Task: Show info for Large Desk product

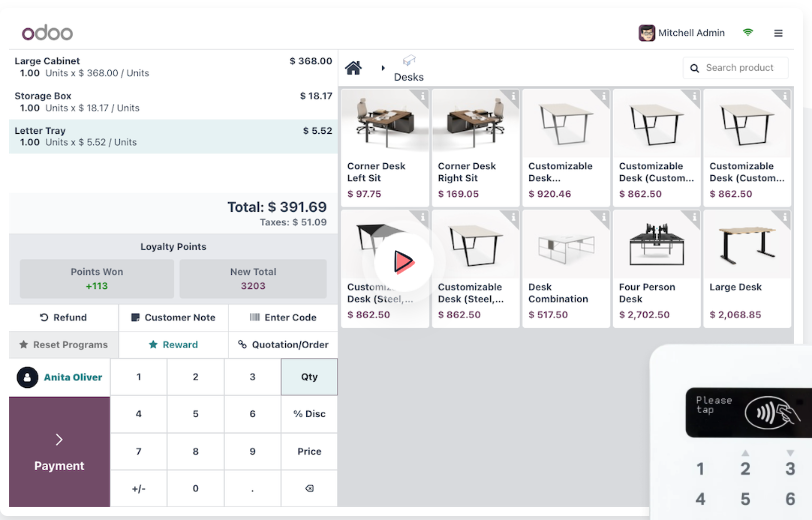Action: [x=785, y=217]
